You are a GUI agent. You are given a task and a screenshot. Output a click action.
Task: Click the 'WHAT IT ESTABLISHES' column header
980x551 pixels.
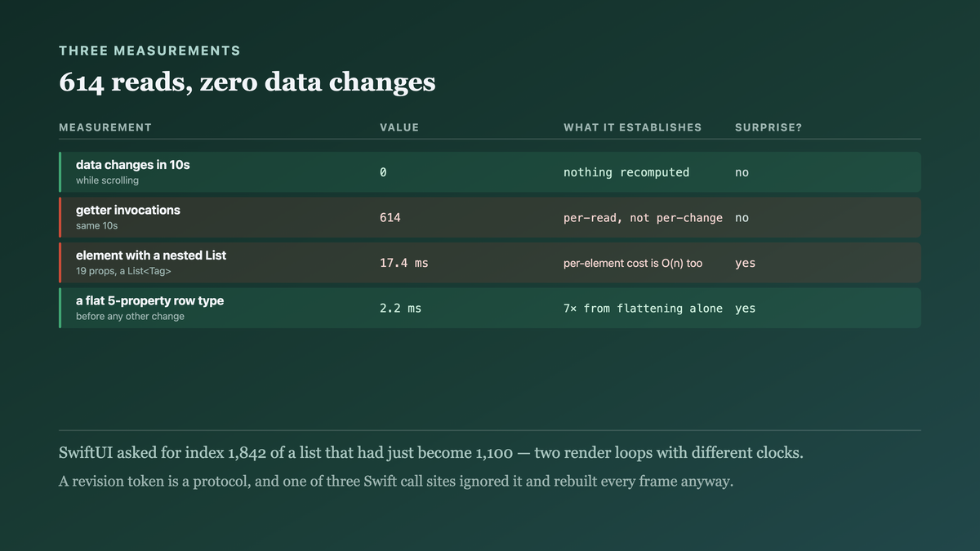[x=633, y=127]
